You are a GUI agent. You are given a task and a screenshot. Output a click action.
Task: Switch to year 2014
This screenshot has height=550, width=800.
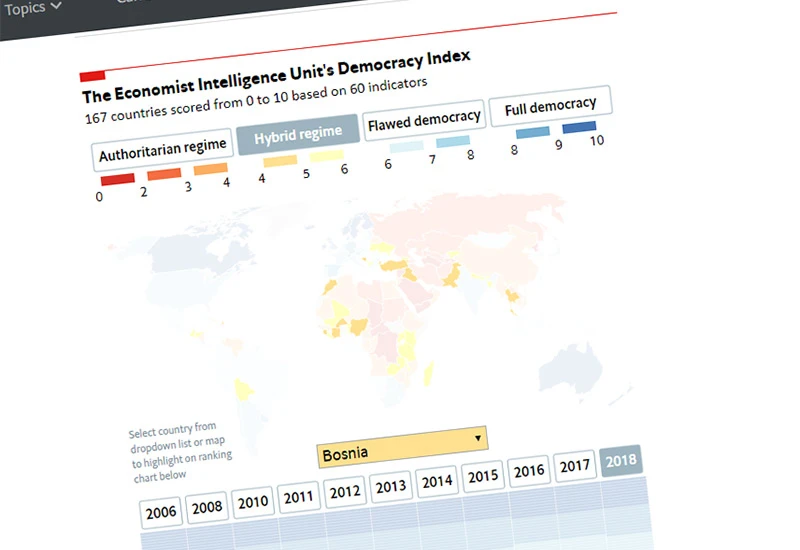point(437,481)
